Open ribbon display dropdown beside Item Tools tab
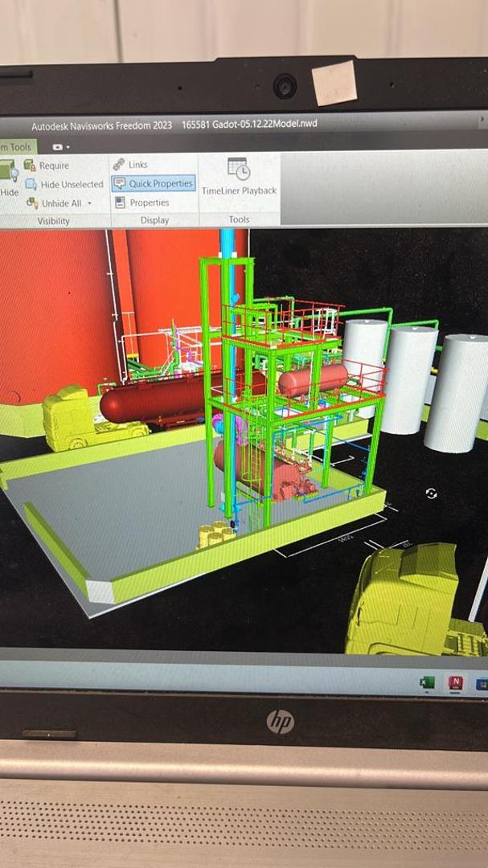This screenshot has height=868, width=488. point(61,148)
